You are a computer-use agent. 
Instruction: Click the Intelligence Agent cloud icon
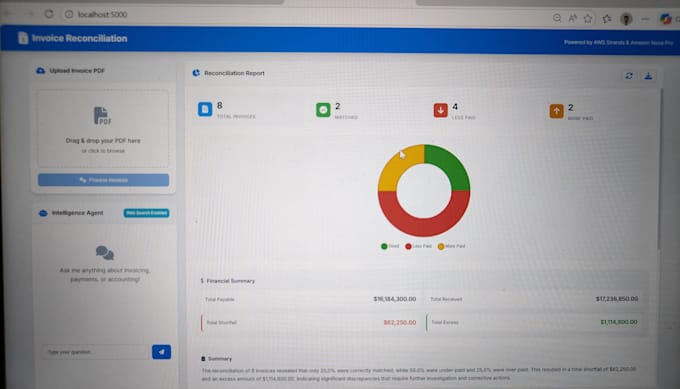[43, 213]
